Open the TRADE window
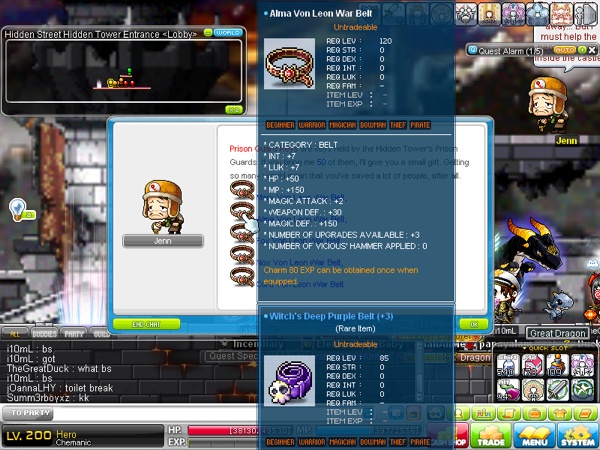This screenshot has width=600, height=450. coord(491,435)
